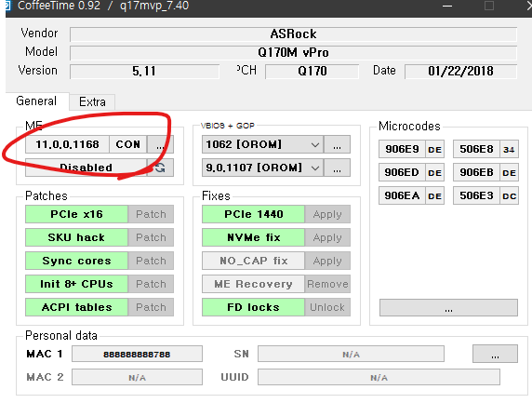Select microcode 906EA
The width and height of the screenshot is (532, 403).
coord(402,195)
